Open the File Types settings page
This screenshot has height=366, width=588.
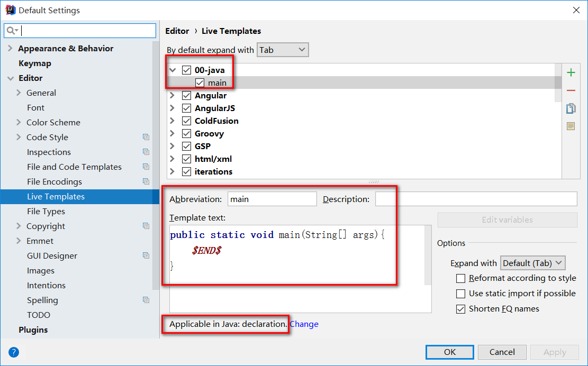(46, 212)
